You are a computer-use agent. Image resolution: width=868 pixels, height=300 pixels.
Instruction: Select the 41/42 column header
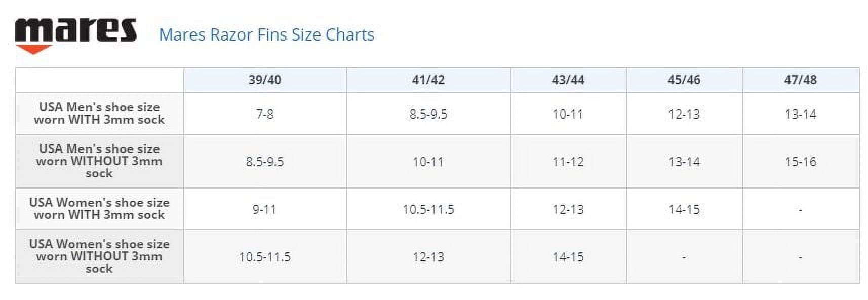click(x=428, y=80)
